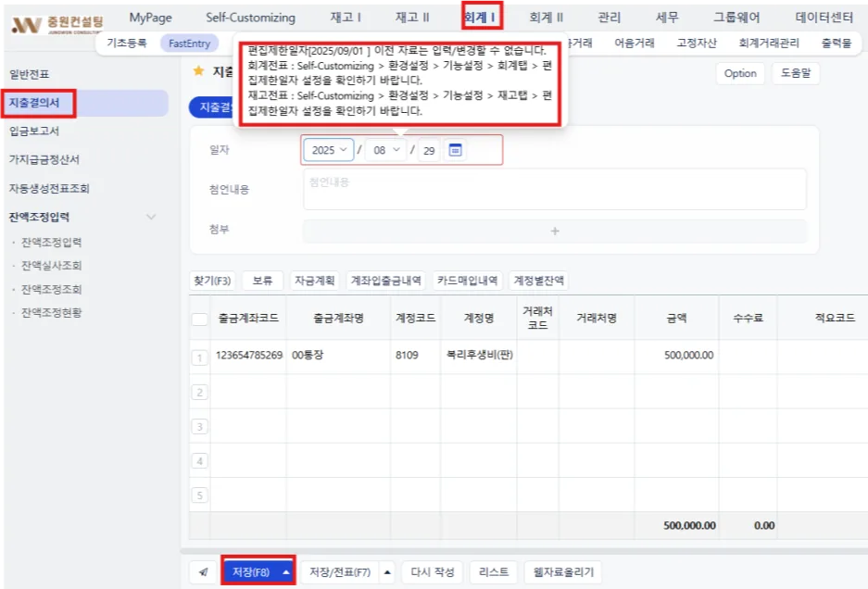Click the star favorite icon
Image resolution: width=868 pixels, height=589 pixels.
coord(198,71)
